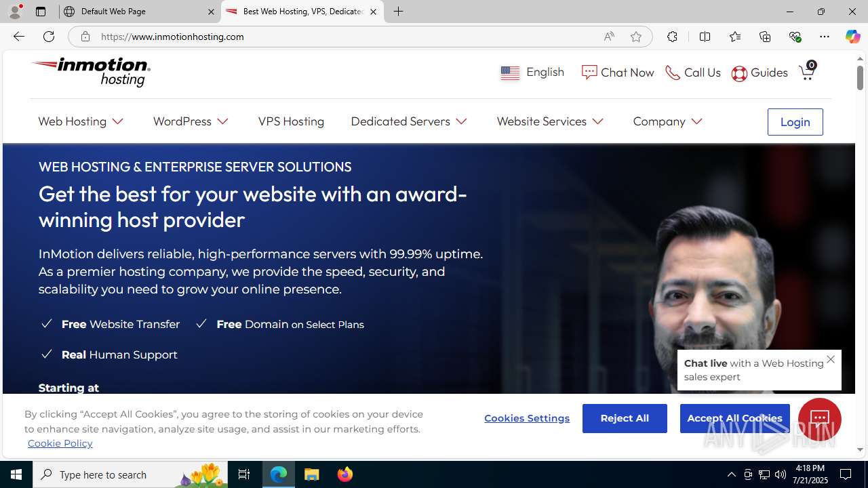Open the Extensions puzzle icon

672,37
